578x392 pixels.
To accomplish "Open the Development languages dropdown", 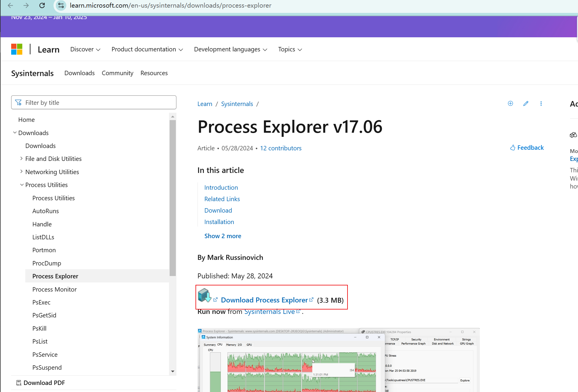I will [231, 49].
